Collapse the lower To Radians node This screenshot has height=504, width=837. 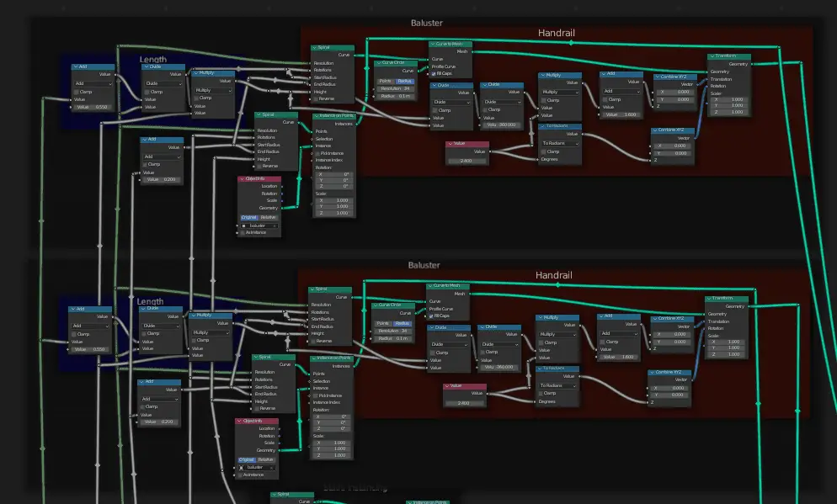(541, 368)
